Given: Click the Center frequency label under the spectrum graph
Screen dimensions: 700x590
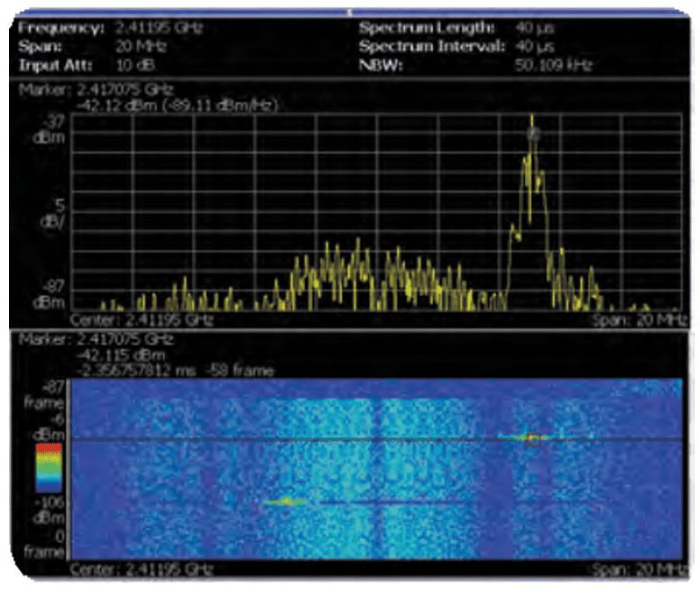Looking at the screenshot, I should (x=142, y=318).
